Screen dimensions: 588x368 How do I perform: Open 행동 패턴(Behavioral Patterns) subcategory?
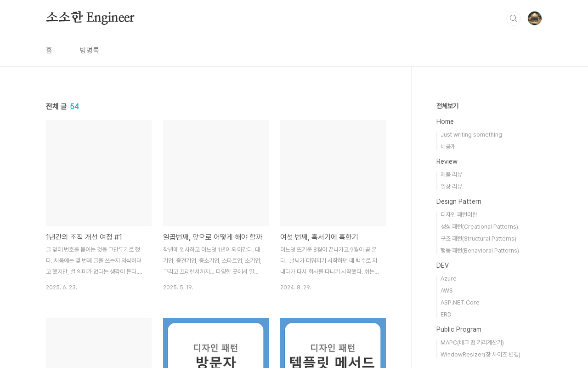480,251
